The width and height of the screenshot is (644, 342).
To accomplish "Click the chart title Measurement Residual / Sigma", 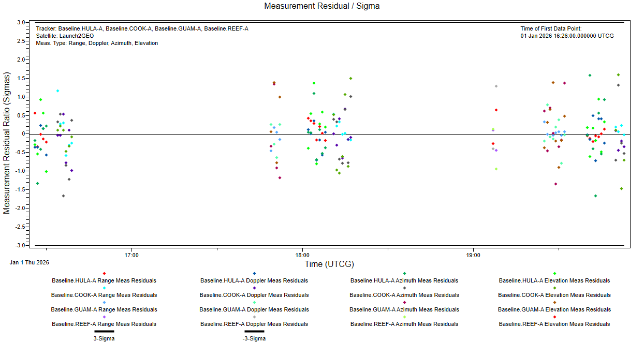I will click(x=322, y=6).
